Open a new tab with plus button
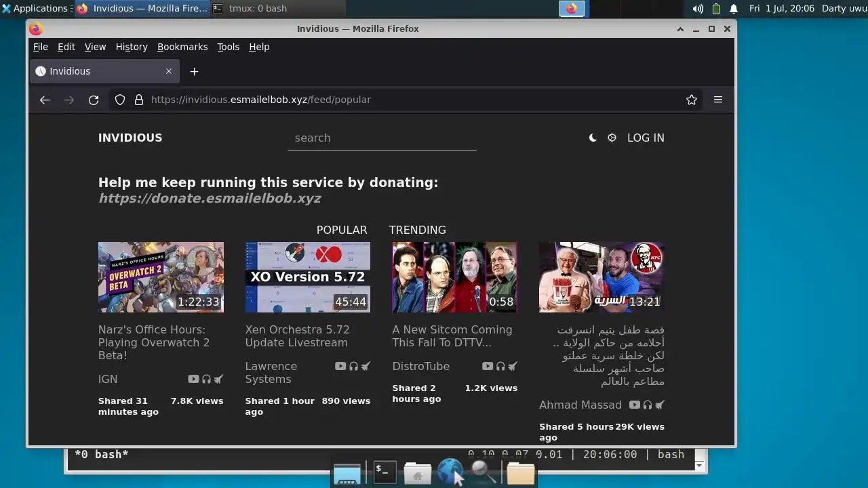Image resolution: width=868 pixels, height=488 pixels. (195, 71)
